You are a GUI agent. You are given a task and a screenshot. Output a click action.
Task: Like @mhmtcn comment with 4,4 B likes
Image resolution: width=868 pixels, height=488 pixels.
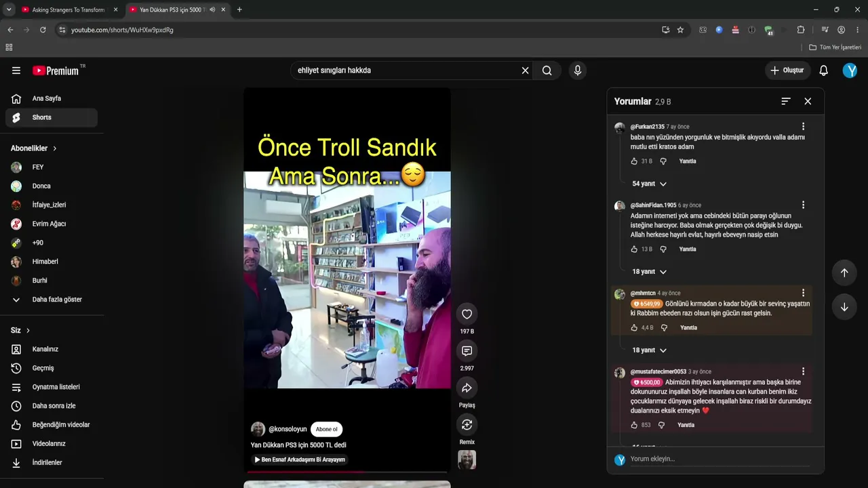click(634, 328)
